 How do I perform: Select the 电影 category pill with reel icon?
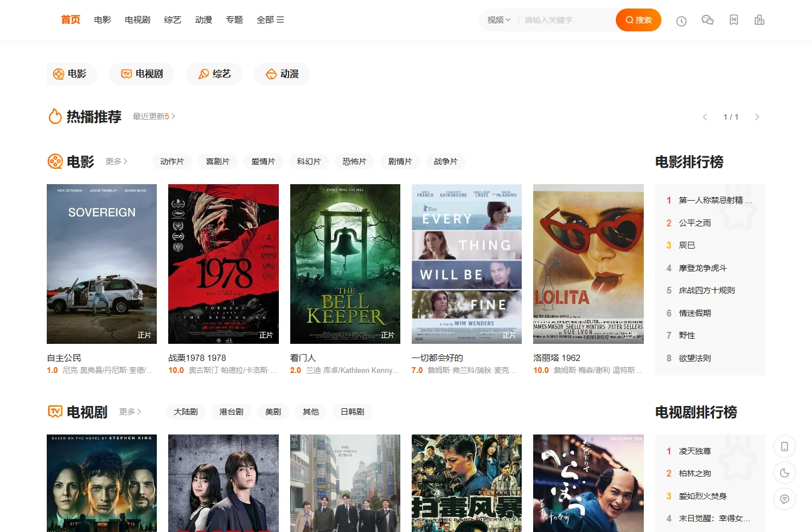[x=72, y=74]
